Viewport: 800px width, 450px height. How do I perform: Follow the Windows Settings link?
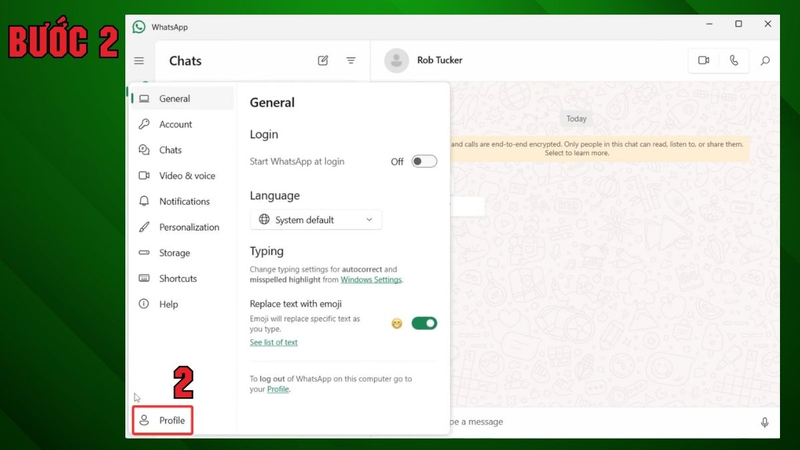[371, 280]
